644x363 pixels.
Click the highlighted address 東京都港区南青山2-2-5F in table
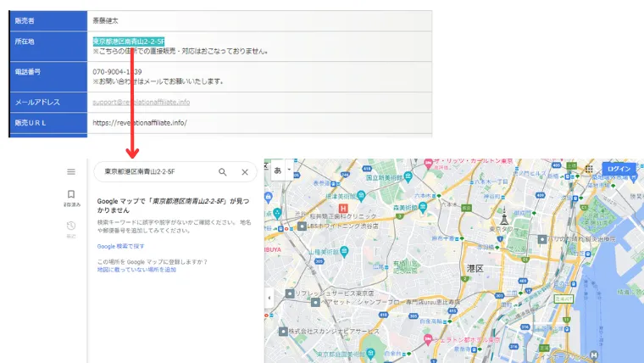pos(129,41)
